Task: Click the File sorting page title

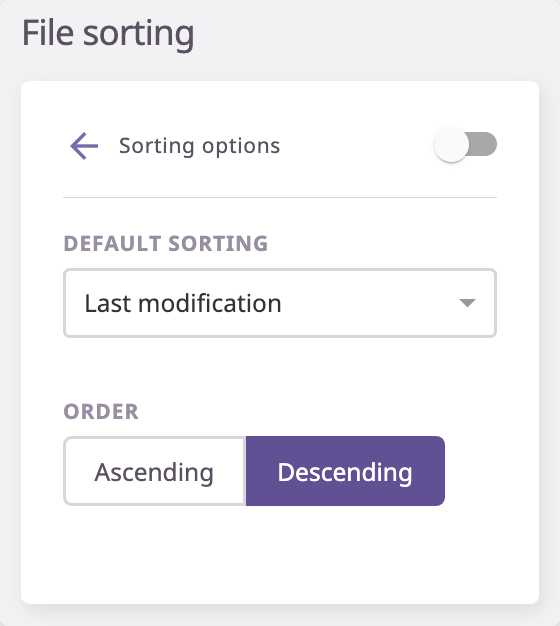Action: point(108,33)
